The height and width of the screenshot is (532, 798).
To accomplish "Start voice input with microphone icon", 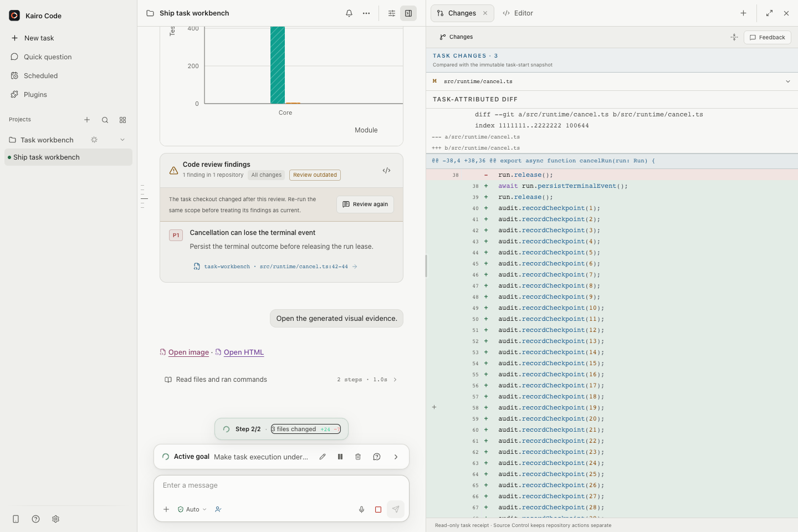I will click(x=361, y=509).
